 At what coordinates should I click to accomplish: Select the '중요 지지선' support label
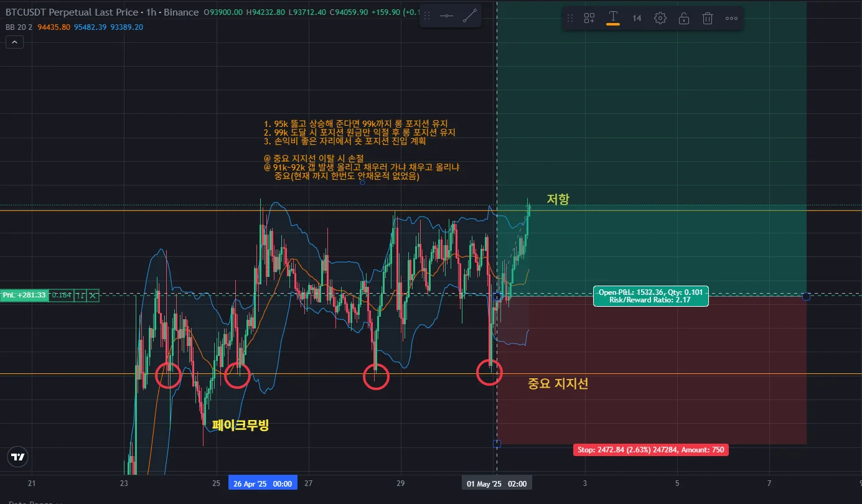point(558,384)
